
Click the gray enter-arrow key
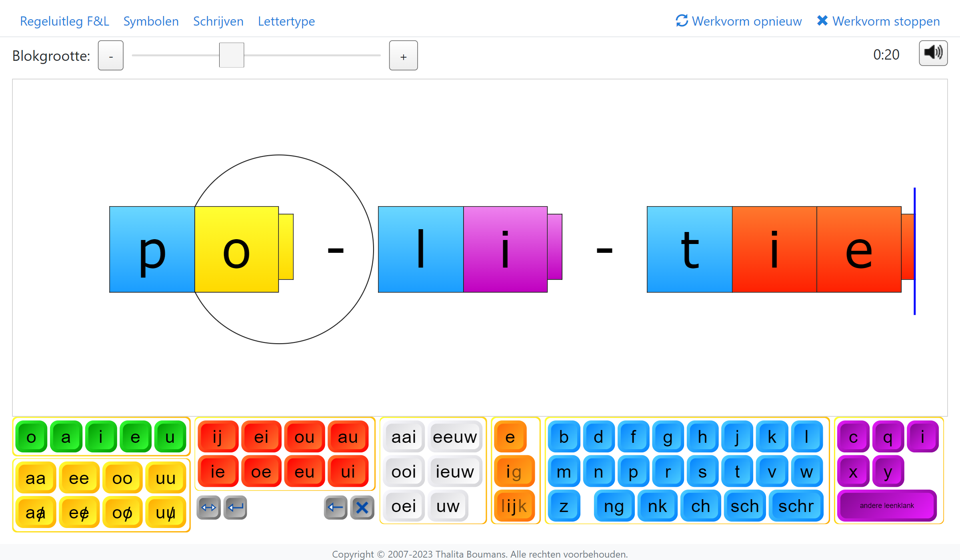point(235,508)
